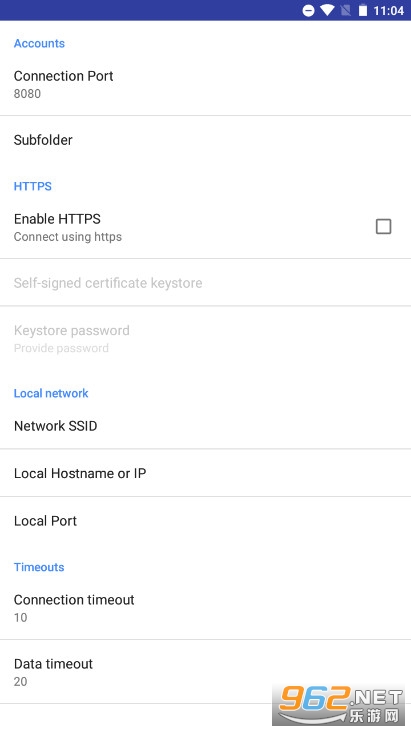Tap the no-SIM signal icon
The width and height of the screenshot is (411, 732).
click(x=346, y=10)
